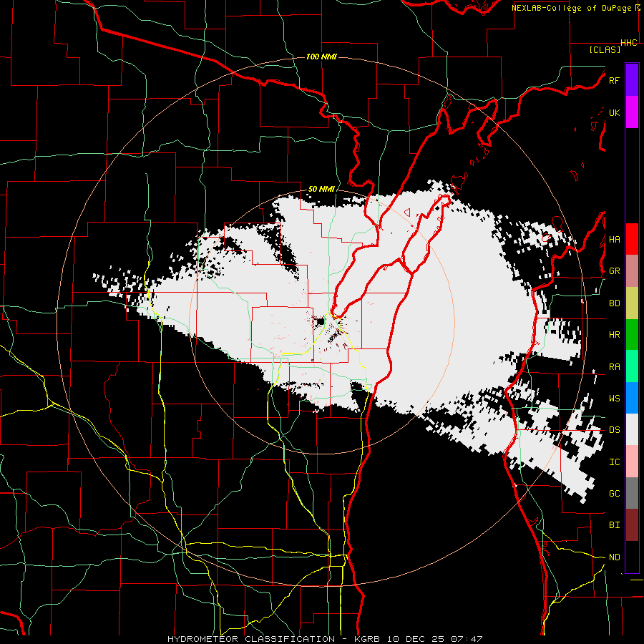This screenshot has height=644, width=644.
Task: Click the RF legend label
Action: coord(614,80)
